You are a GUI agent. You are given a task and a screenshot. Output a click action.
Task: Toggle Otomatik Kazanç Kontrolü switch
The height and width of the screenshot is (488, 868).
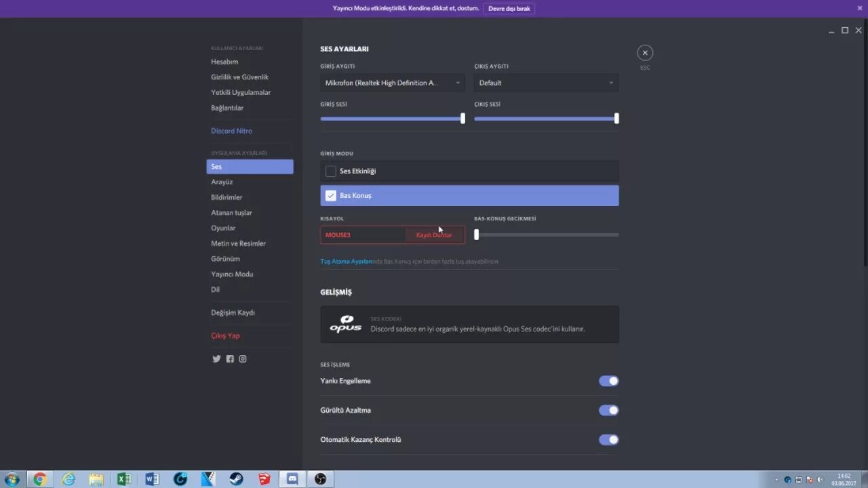point(608,440)
